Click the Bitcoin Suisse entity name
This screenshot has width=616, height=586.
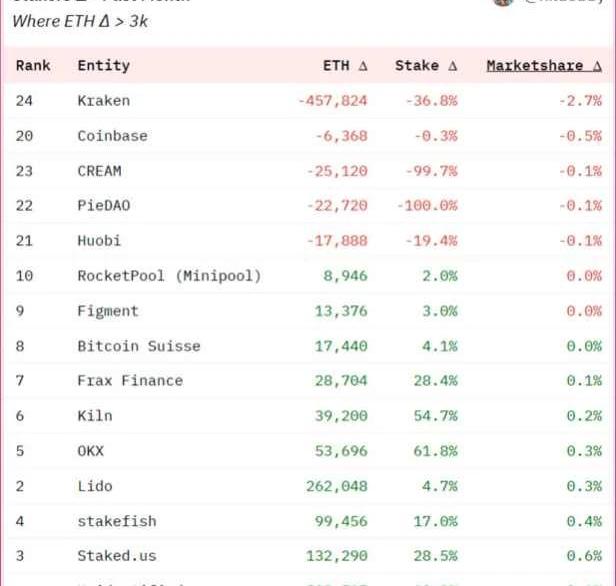(x=138, y=346)
